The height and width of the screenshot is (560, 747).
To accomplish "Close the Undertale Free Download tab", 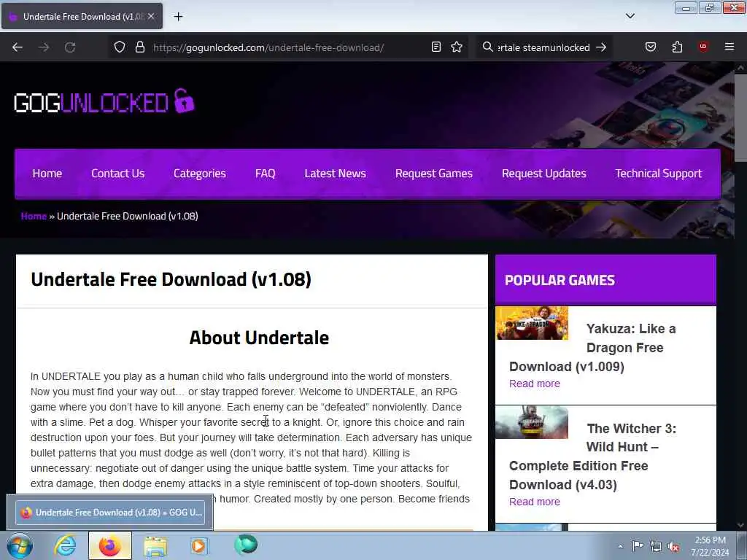I will pyautogui.click(x=151, y=16).
